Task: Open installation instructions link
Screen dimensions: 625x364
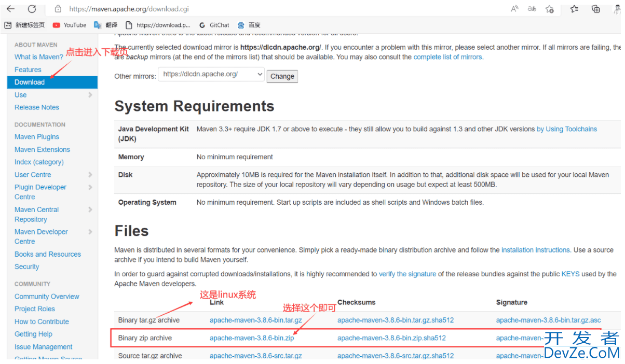Action: (x=536, y=250)
